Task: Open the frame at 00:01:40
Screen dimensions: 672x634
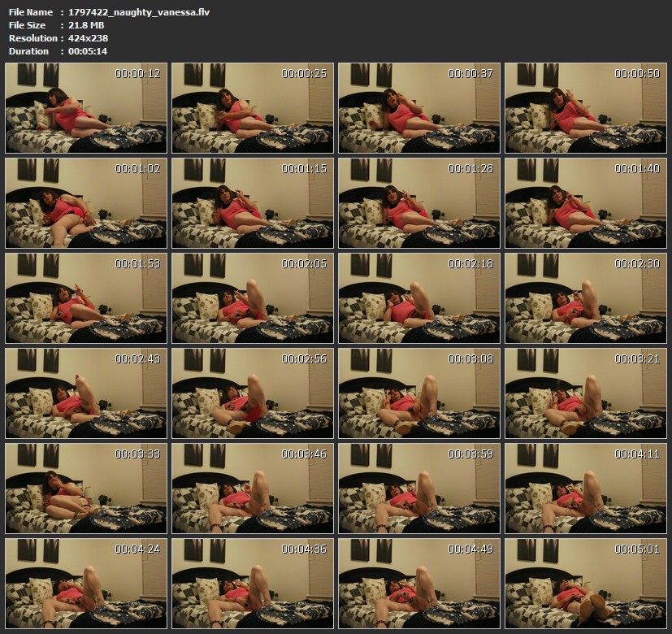Action: tap(586, 203)
